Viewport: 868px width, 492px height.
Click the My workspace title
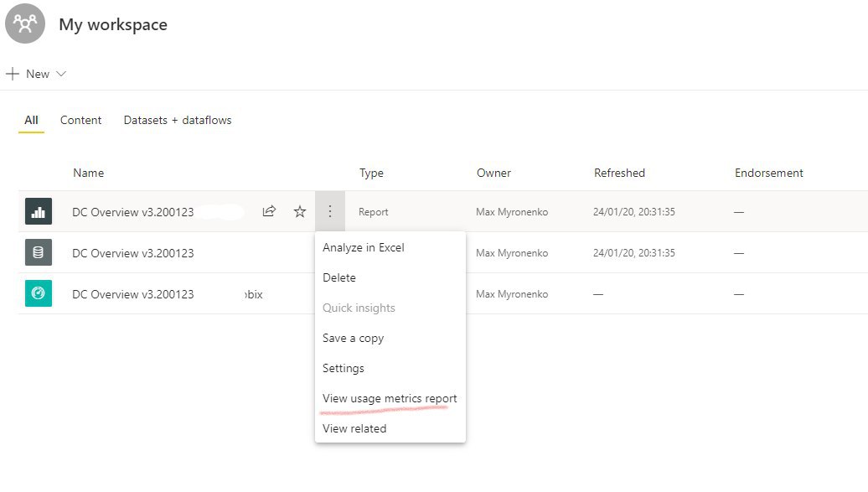(x=113, y=24)
